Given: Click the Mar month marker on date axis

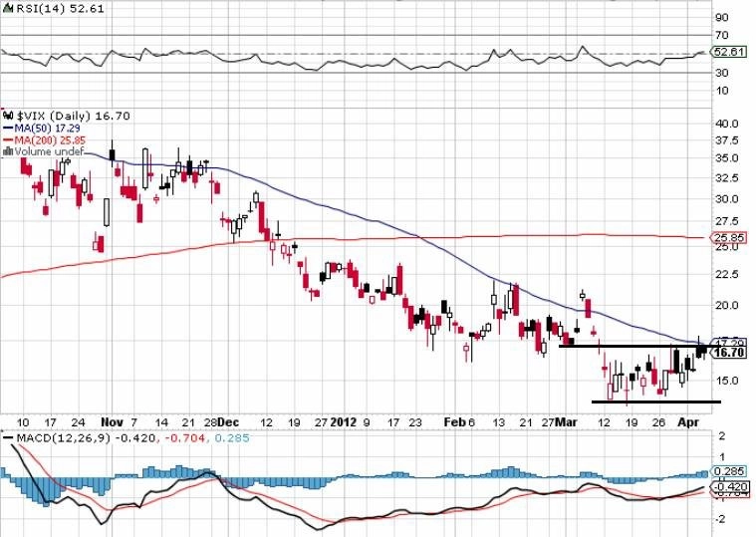Looking at the screenshot, I should click(566, 422).
